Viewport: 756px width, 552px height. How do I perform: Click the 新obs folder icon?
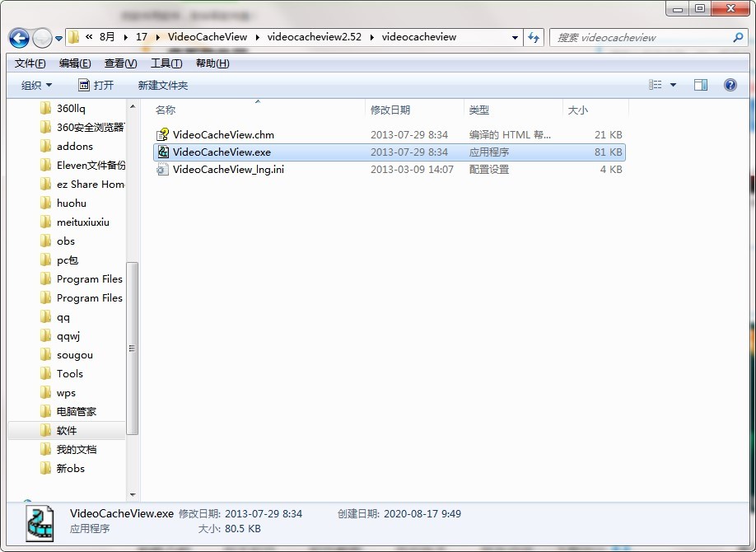coord(45,469)
